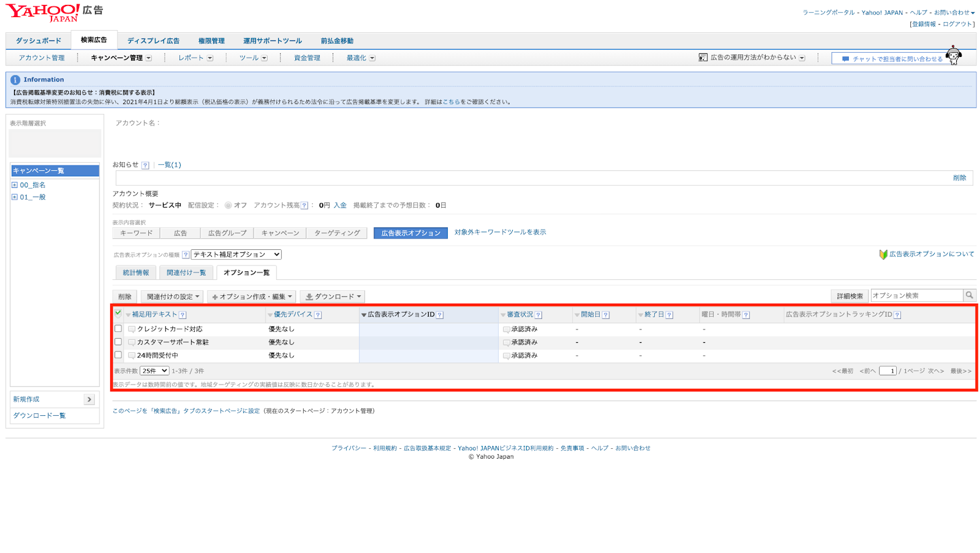This screenshot has width=980, height=553.
Task: Switch to the 運用サポートツール tab
Action: [273, 41]
